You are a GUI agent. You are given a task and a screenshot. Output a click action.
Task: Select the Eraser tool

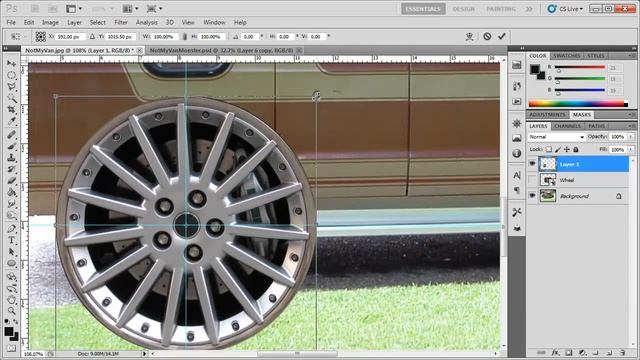coord(11,180)
